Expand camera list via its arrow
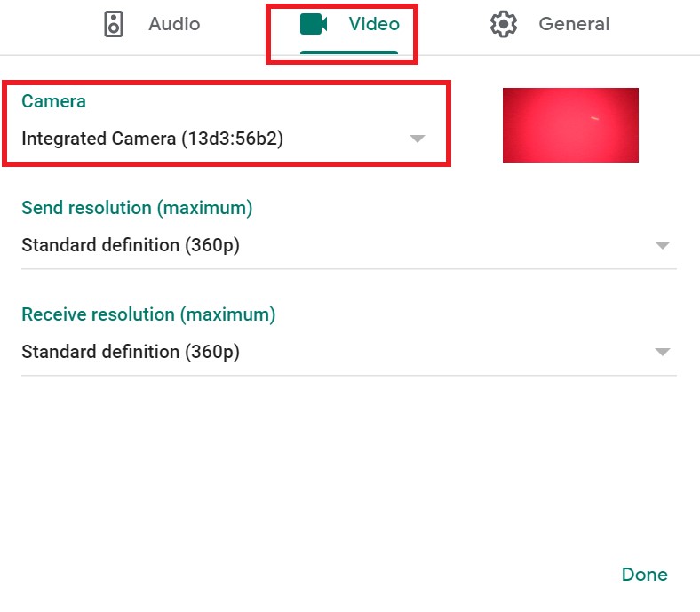The height and width of the screenshot is (612, 700). 418,139
